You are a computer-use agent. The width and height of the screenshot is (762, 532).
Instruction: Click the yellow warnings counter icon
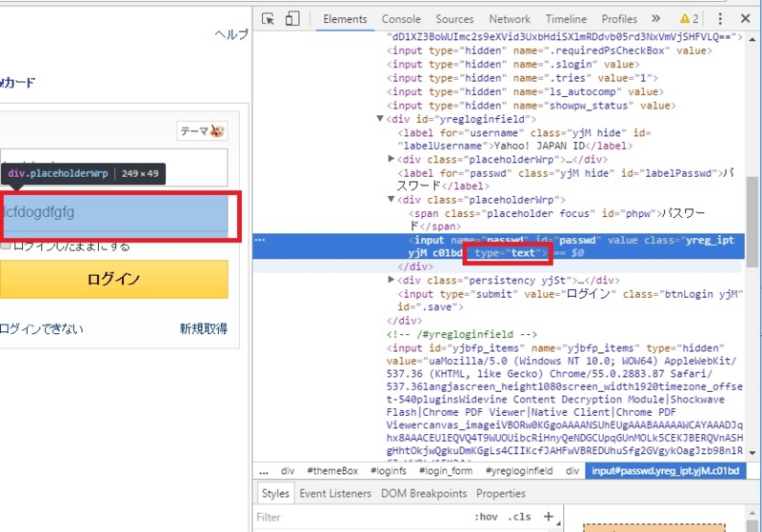(689, 19)
